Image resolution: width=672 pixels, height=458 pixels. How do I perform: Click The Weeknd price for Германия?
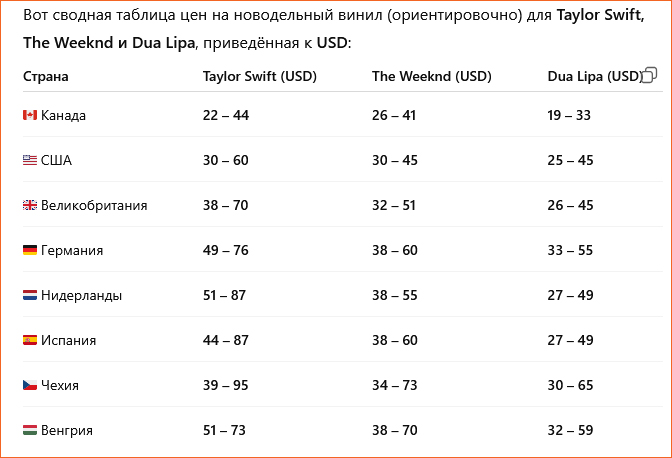point(394,250)
